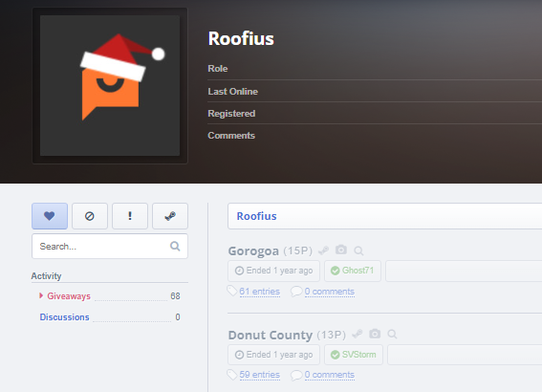Open Gorogoa Steam store icon

pyautogui.click(x=323, y=250)
